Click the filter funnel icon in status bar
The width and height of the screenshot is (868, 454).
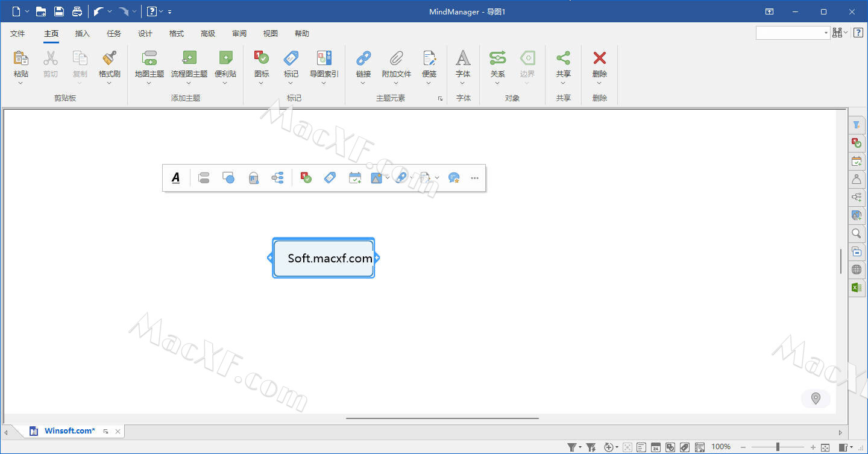pos(572,447)
